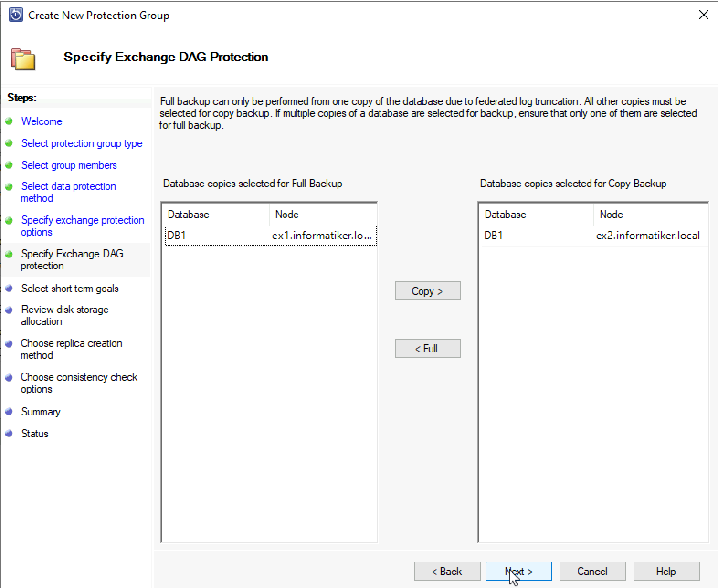Select DB1 row in Full Backup list
Viewport: 718px width, 588px height.
click(x=270, y=236)
